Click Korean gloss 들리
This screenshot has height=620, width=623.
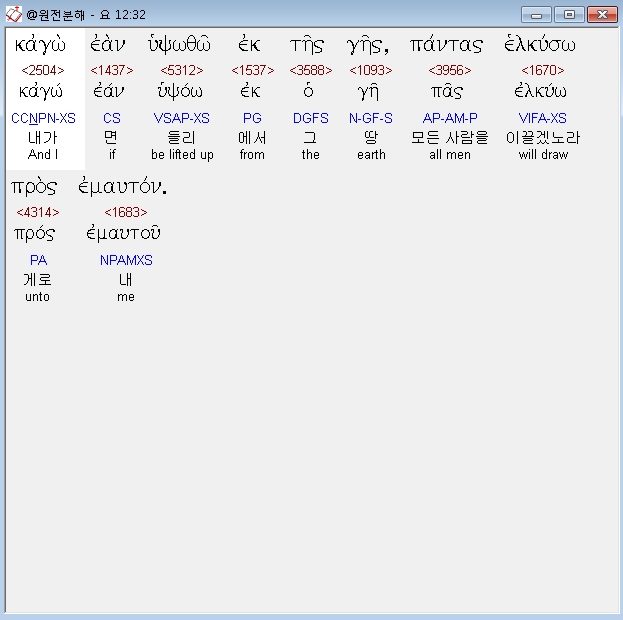pyautogui.click(x=182, y=138)
